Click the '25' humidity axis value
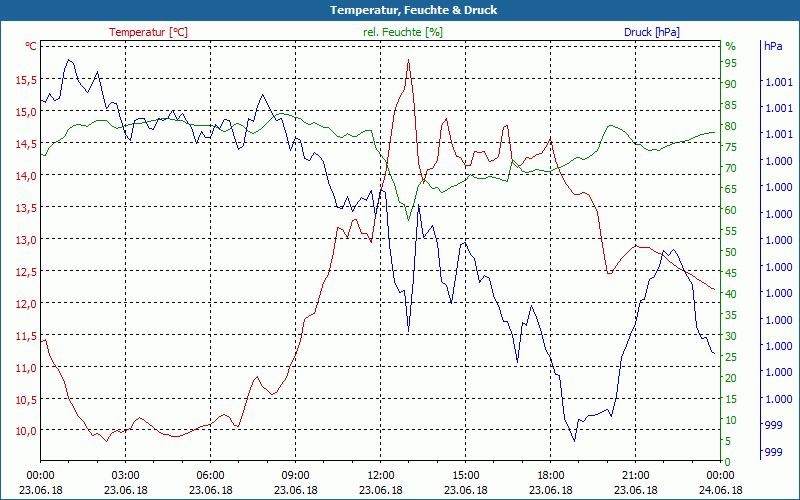Viewport: 800px width, 500px height. 731,357
